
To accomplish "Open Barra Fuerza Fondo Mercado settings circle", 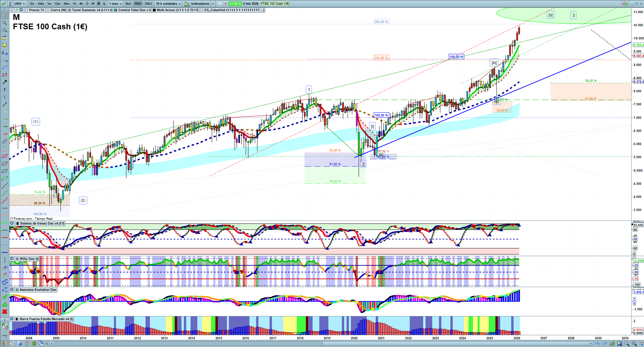I will (12, 319).
